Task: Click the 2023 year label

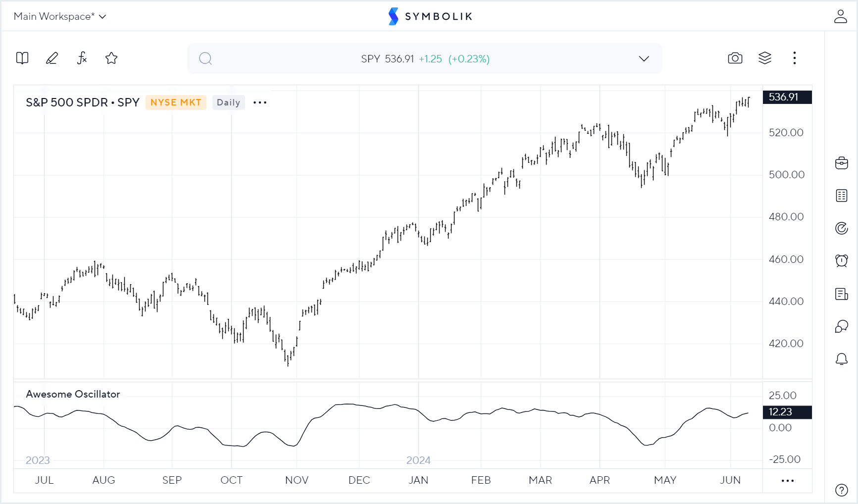Action: coord(38,460)
